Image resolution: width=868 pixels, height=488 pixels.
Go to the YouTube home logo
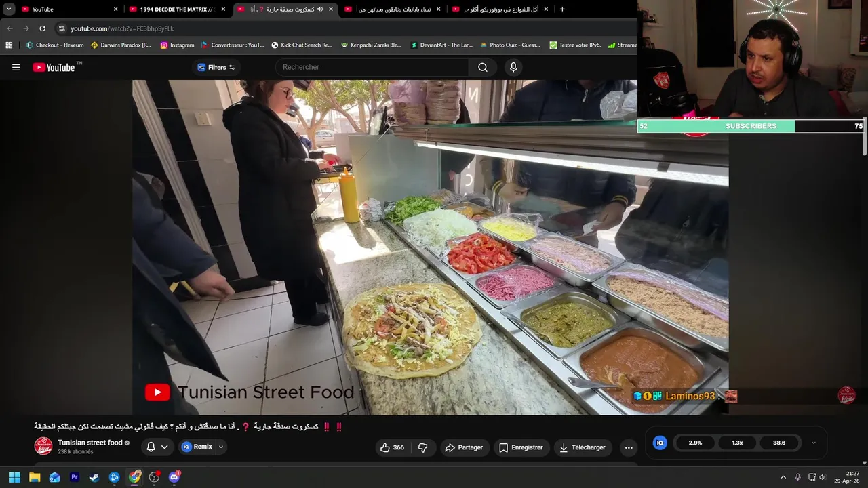(x=54, y=67)
